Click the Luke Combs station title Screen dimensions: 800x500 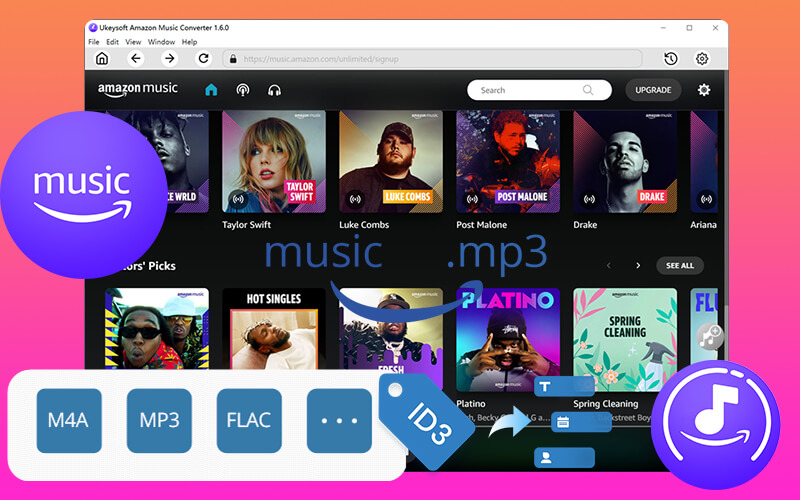click(364, 224)
